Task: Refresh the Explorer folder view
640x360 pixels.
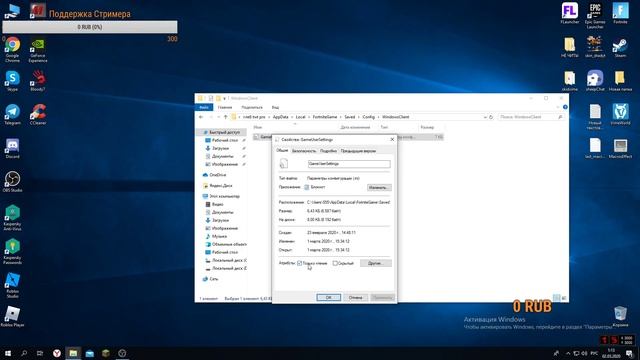Action: click(491, 117)
